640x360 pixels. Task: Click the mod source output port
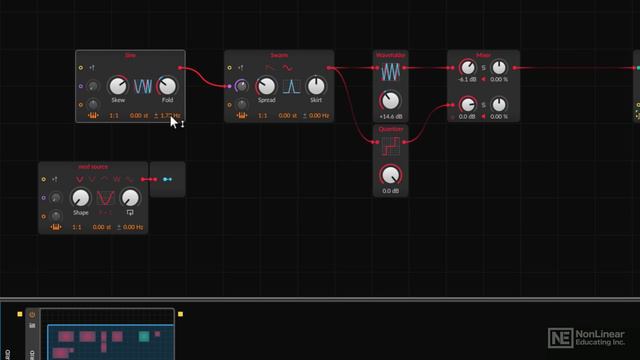click(143, 179)
